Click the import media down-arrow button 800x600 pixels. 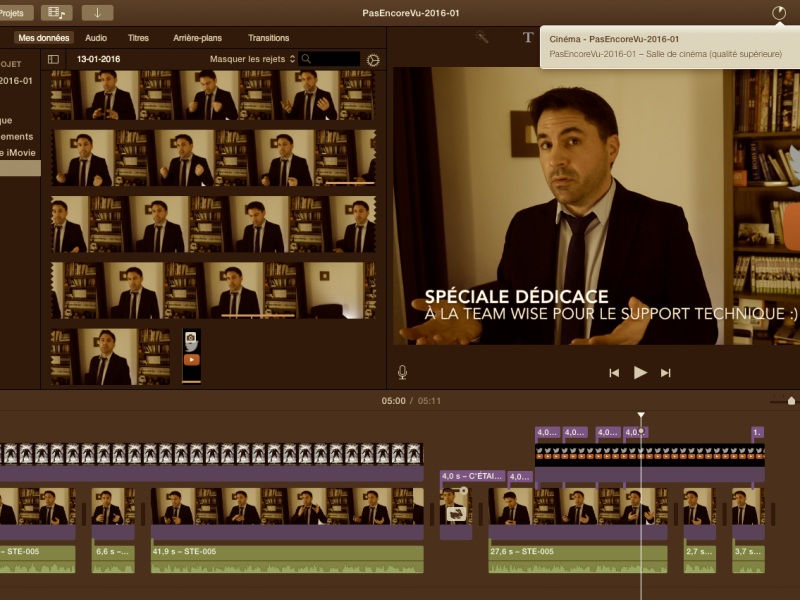tap(97, 13)
